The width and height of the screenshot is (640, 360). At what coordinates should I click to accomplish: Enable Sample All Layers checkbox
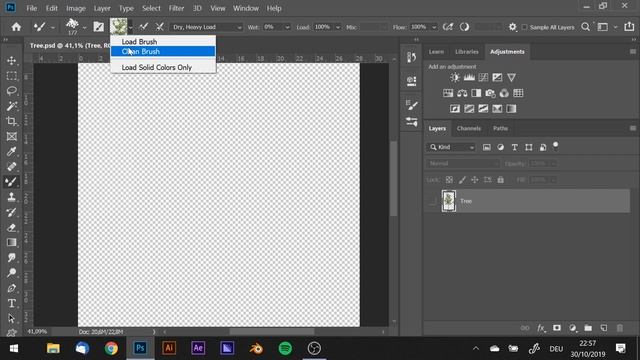(524, 27)
